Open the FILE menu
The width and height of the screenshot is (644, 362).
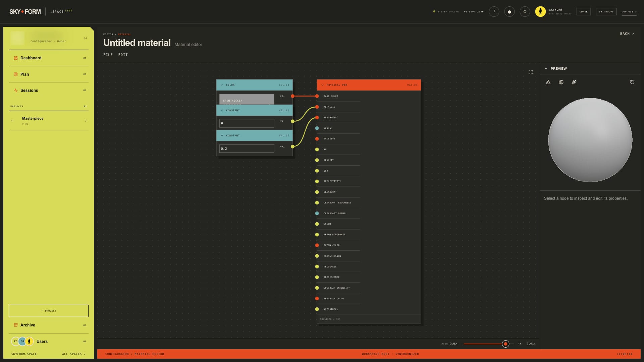[x=108, y=55]
